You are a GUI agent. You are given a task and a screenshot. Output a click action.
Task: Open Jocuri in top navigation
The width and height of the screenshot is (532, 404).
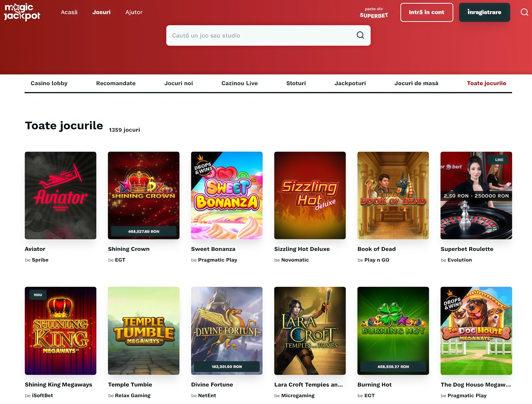(x=101, y=12)
